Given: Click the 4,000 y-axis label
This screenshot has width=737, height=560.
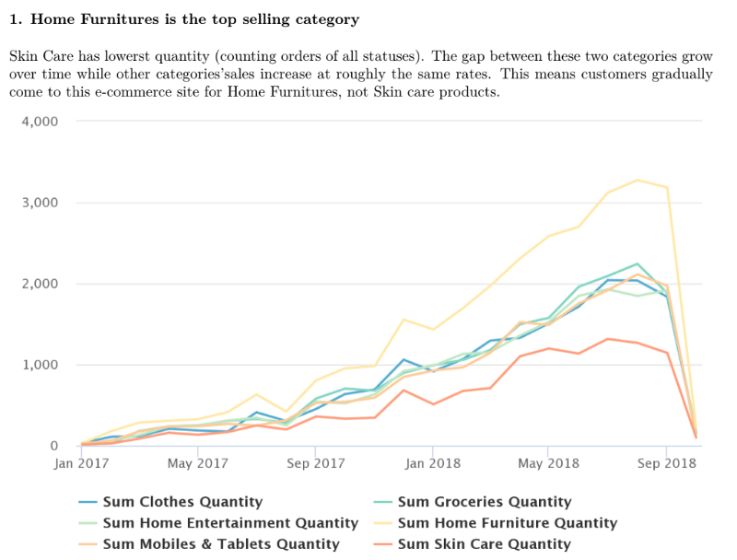Looking at the screenshot, I should (x=40, y=122).
